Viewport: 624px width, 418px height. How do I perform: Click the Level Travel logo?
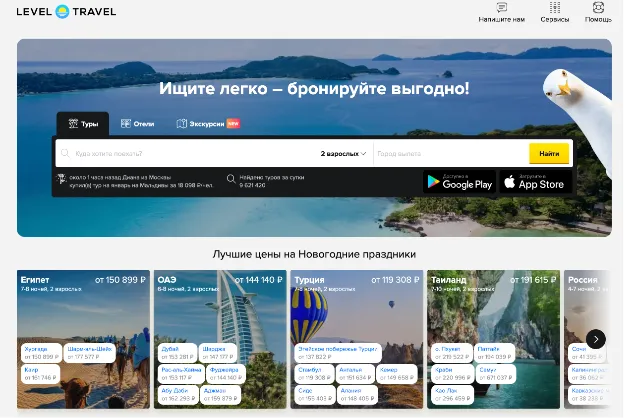(x=66, y=12)
